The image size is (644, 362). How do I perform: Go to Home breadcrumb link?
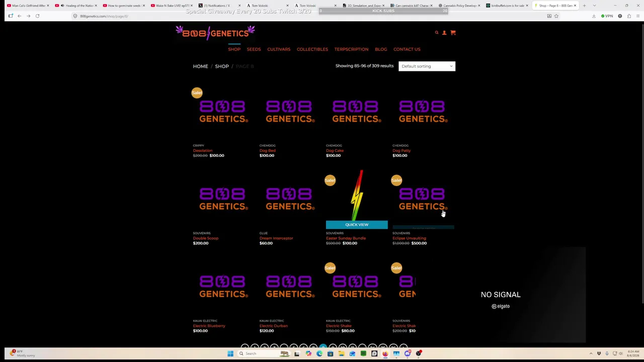(200, 66)
